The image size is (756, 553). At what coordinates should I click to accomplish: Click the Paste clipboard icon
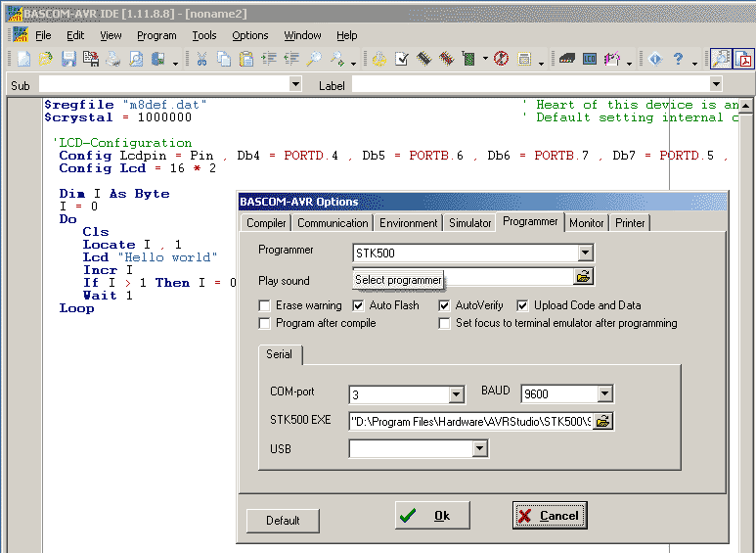[245, 59]
